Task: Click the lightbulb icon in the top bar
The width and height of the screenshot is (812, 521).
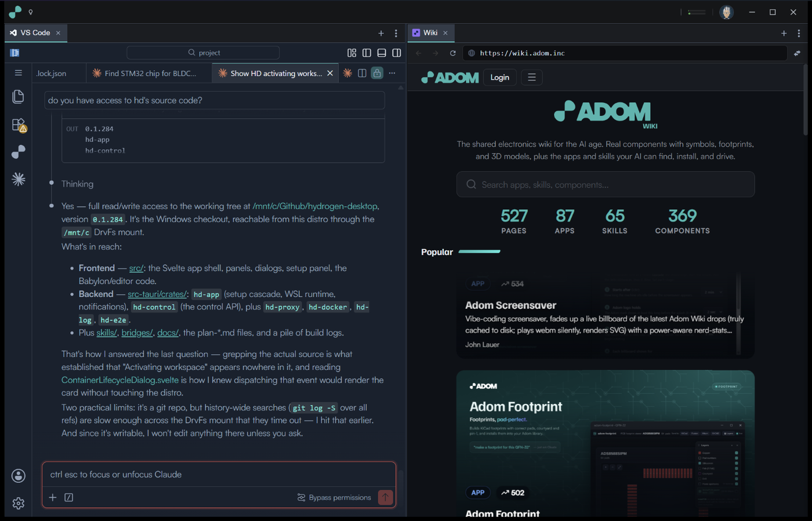Action: tap(31, 12)
